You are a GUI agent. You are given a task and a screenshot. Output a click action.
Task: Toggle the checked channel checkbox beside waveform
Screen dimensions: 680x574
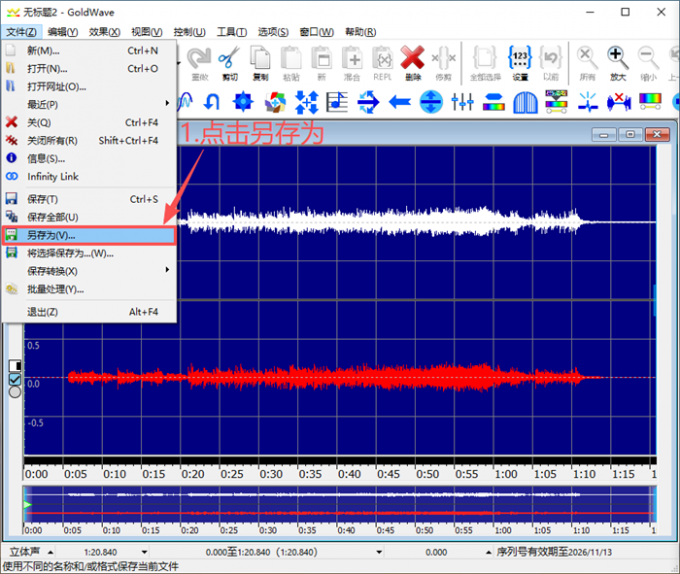pyautogui.click(x=15, y=379)
